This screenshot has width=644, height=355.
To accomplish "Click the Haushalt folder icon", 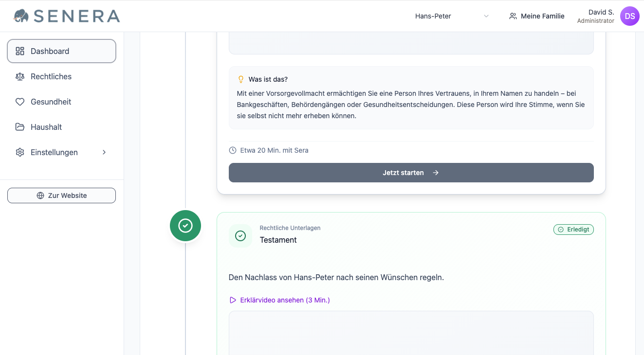I will [20, 127].
